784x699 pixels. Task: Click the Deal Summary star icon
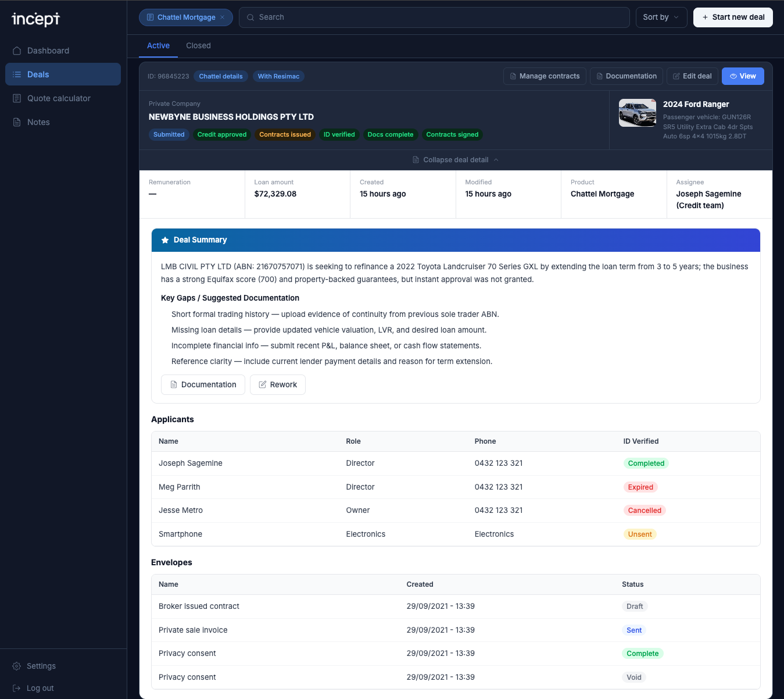coord(165,240)
